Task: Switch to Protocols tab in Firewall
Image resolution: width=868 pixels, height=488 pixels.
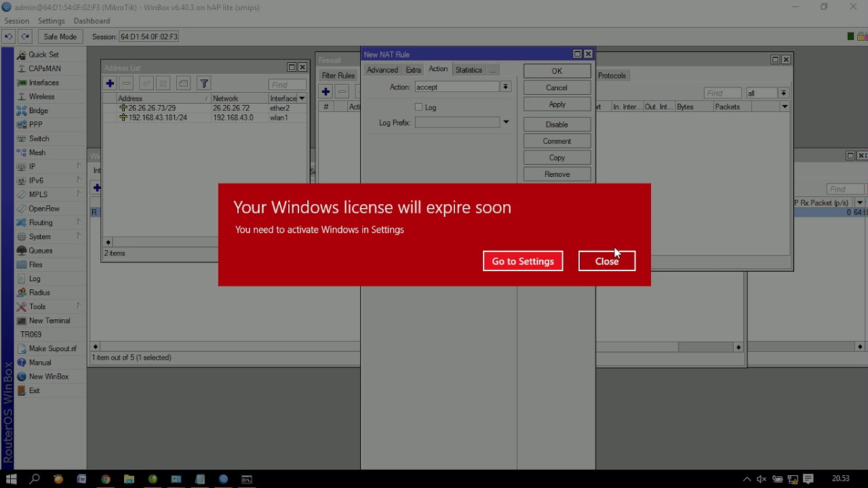Action: pos(612,76)
